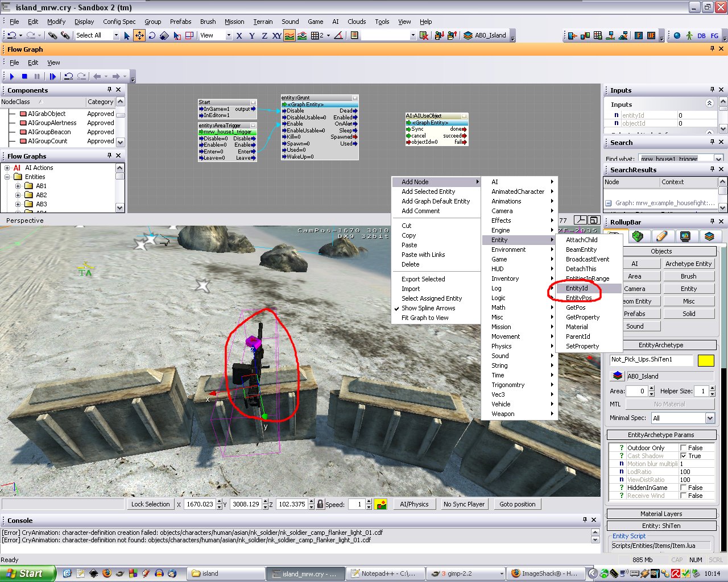The height and width of the screenshot is (582, 728).
Task: Click the DB database view icon
Action: click(x=701, y=35)
